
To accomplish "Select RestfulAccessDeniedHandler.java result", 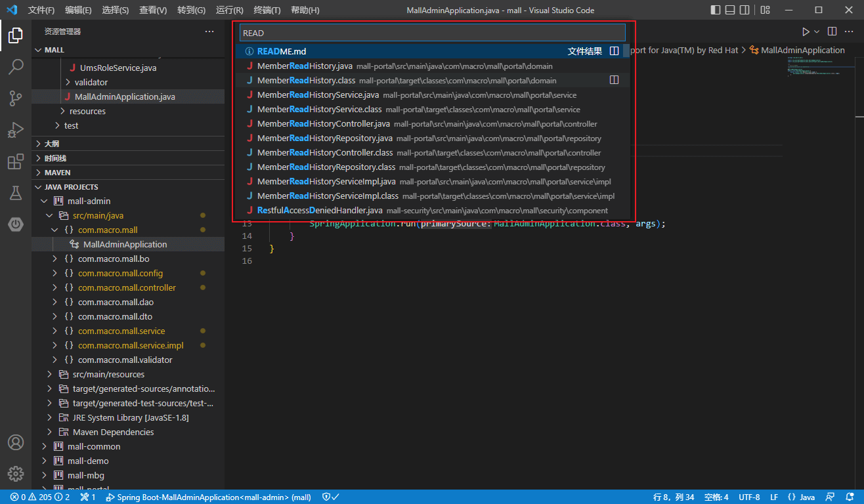I will coord(433,210).
